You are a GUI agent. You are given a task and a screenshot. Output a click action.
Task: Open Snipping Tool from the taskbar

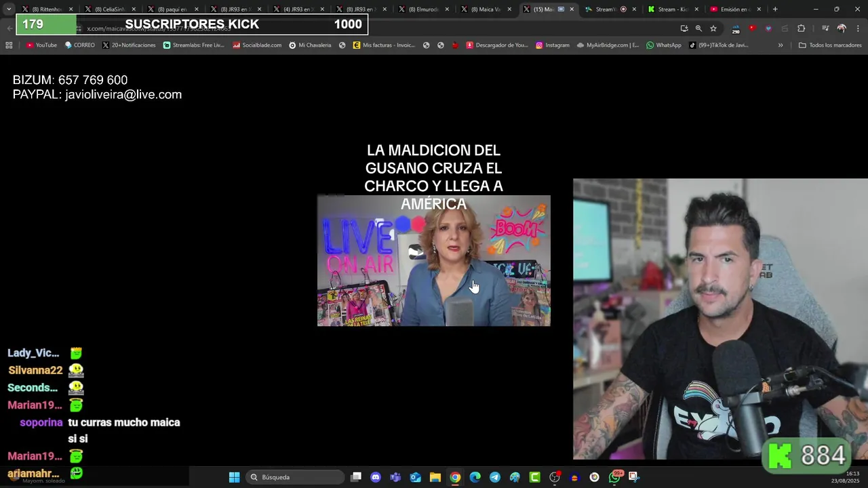633,477
